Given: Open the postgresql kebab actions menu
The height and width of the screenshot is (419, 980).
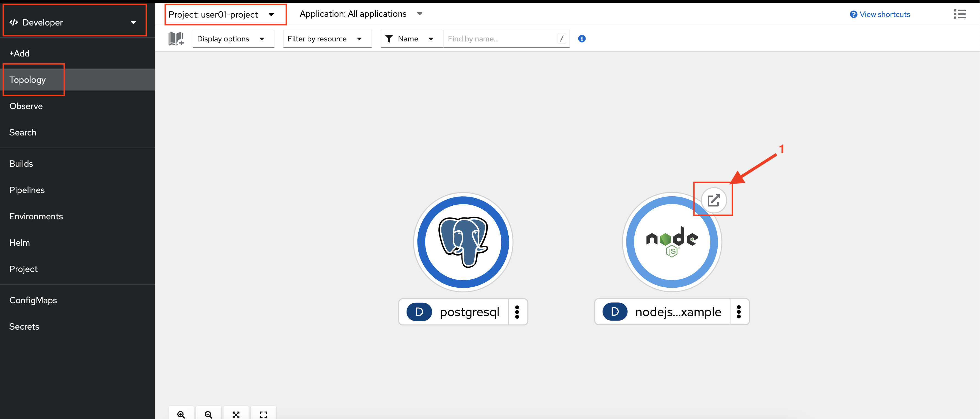Looking at the screenshot, I should tap(517, 312).
